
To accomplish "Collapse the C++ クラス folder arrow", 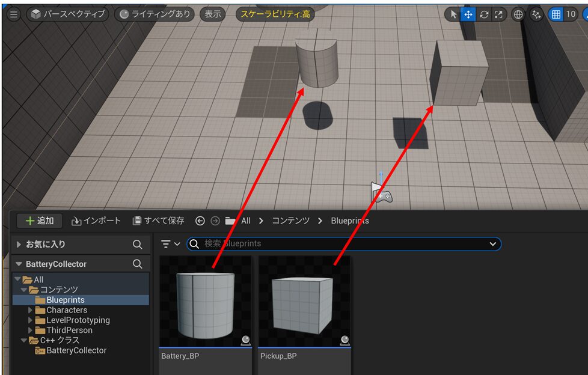I will 23,341.
